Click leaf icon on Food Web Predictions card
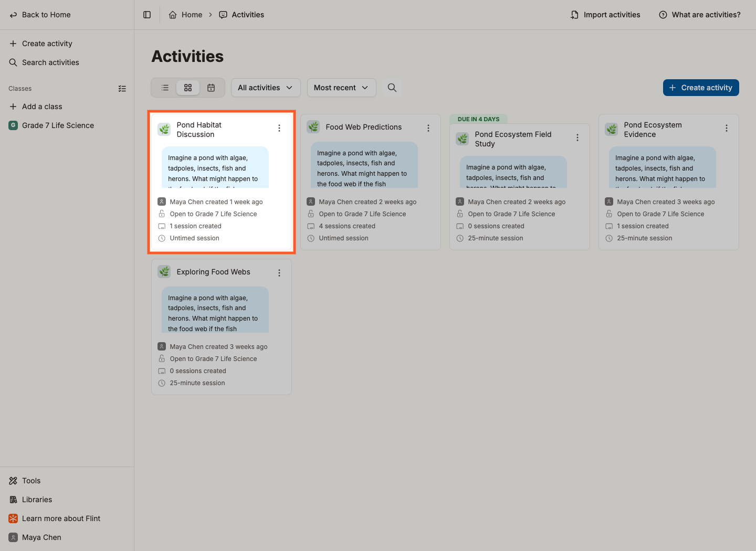Viewport: 756px width, 551px height. click(x=313, y=127)
